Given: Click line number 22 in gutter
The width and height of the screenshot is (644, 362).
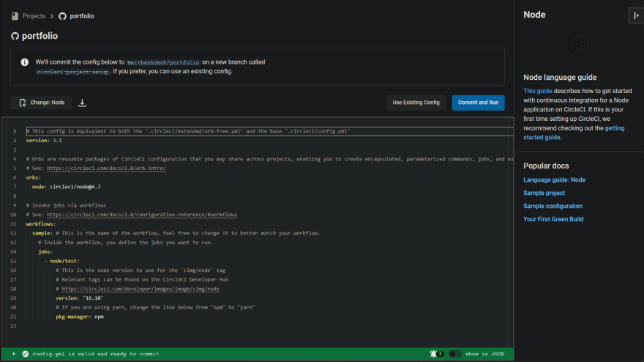Looking at the screenshot, I should click(x=13, y=326).
